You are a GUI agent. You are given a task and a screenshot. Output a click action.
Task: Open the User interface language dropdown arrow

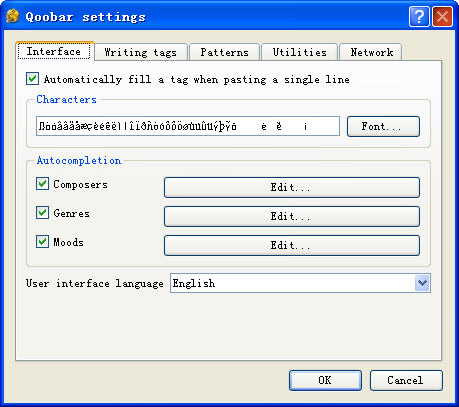(x=422, y=283)
